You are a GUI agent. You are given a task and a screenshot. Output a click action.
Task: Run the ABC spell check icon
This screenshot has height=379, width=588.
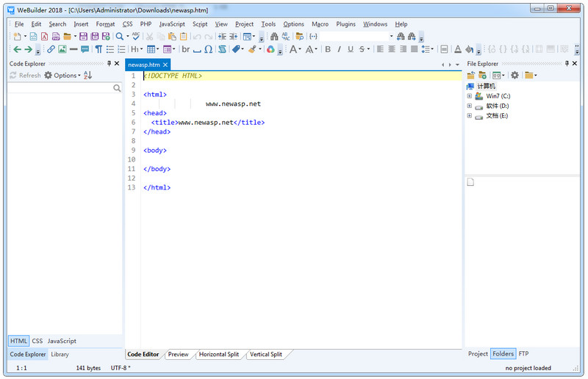[136, 37]
